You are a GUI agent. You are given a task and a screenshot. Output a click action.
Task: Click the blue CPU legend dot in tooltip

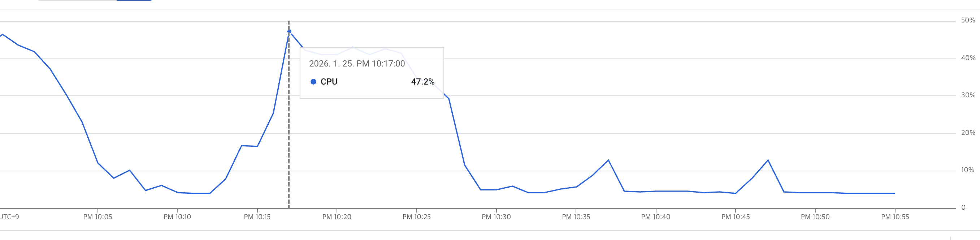coord(313,82)
